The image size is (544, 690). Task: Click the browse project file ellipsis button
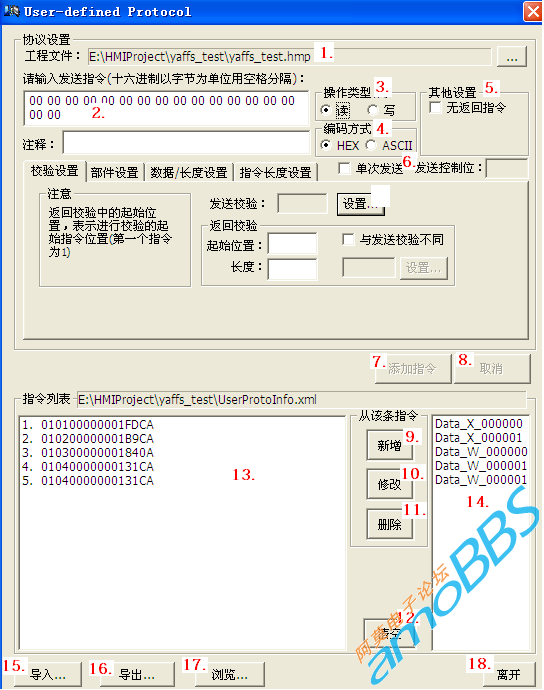(511, 57)
